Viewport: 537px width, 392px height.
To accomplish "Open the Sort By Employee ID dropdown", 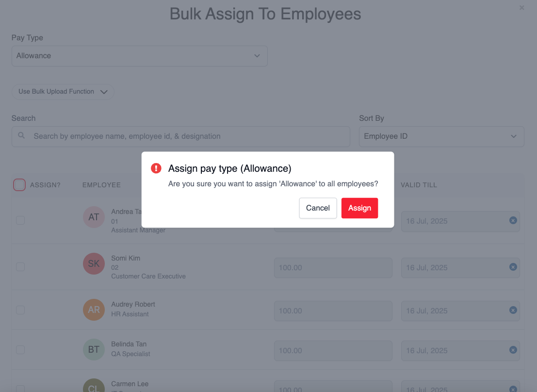I will pos(441,136).
